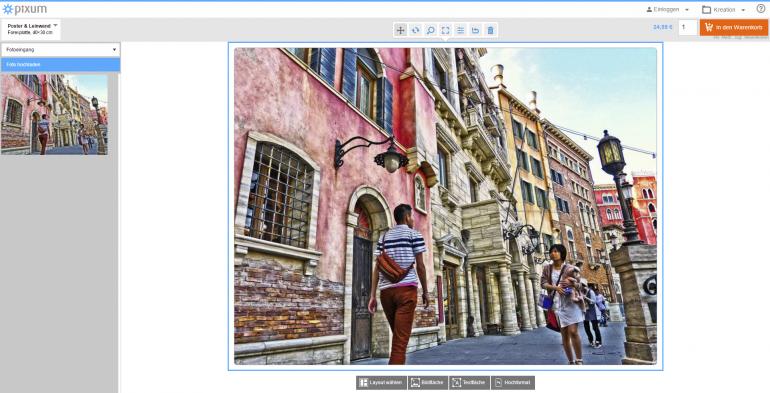This screenshot has height=393, width=770.
Task: Add a Textfläche text area
Action: (x=469, y=383)
